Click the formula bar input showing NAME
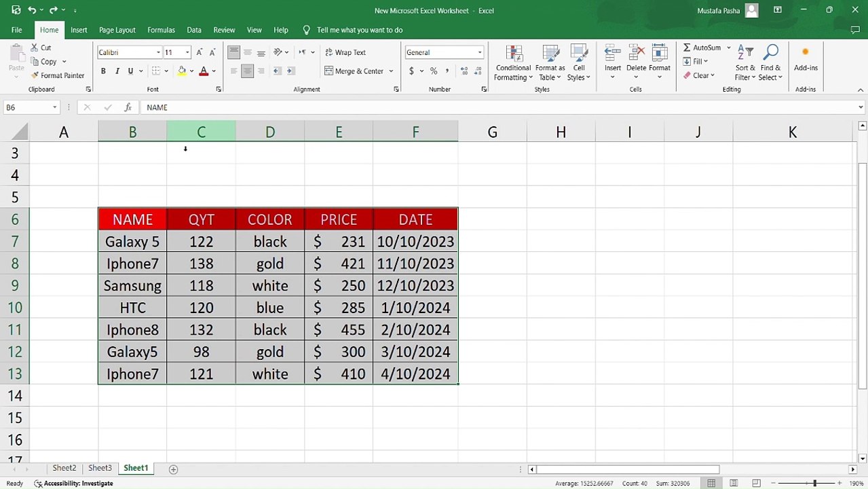This screenshot has height=489, width=868. click(499, 107)
